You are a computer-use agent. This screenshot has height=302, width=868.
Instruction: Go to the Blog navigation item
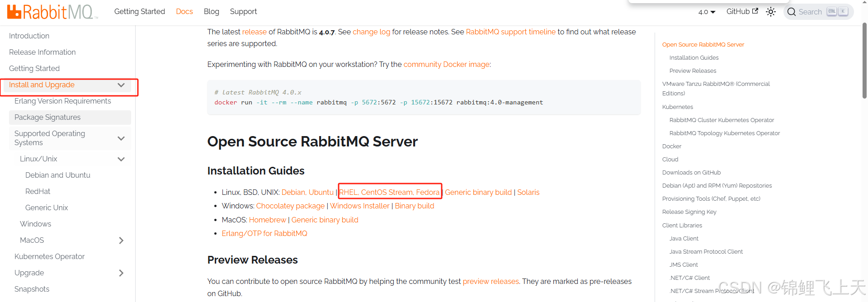point(212,12)
